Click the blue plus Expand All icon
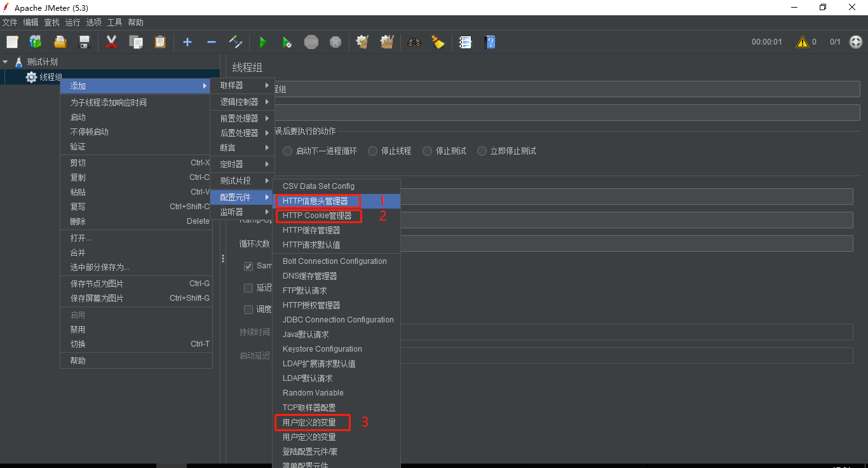This screenshot has width=868, height=468. pyautogui.click(x=187, y=42)
